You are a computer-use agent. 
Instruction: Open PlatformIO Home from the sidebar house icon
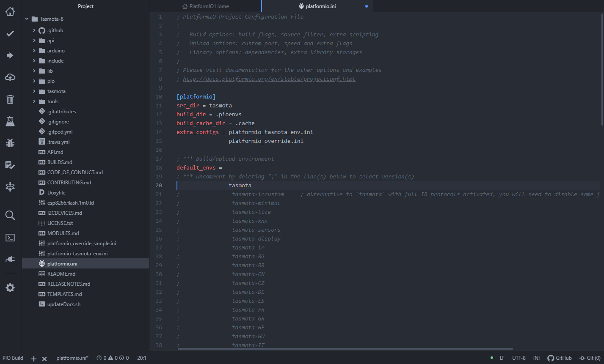(x=10, y=11)
